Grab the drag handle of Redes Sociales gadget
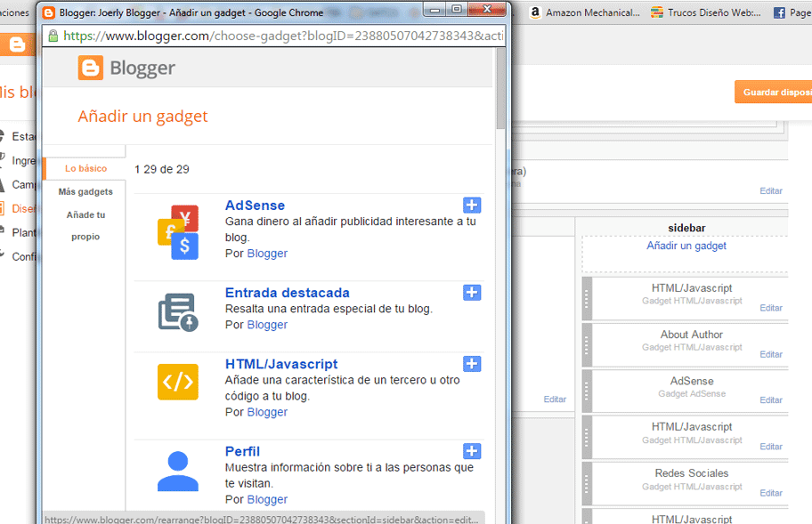The width and height of the screenshot is (812, 524). coord(587,484)
